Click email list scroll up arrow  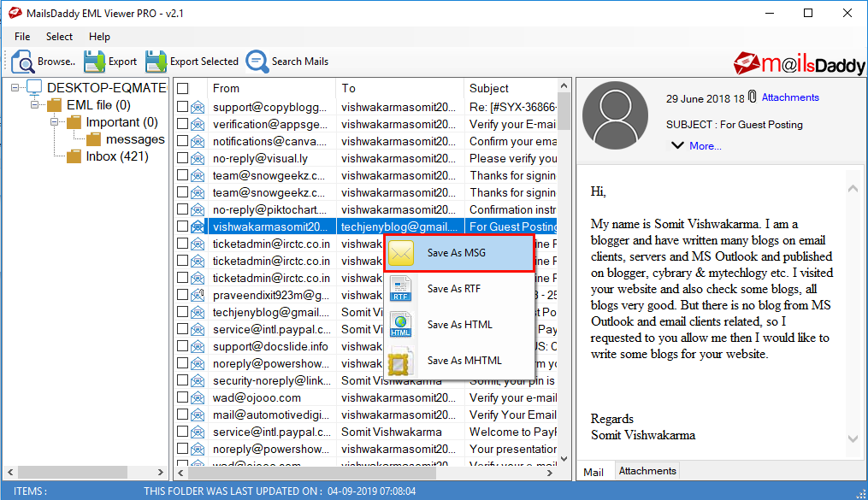click(x=564, y=85)
